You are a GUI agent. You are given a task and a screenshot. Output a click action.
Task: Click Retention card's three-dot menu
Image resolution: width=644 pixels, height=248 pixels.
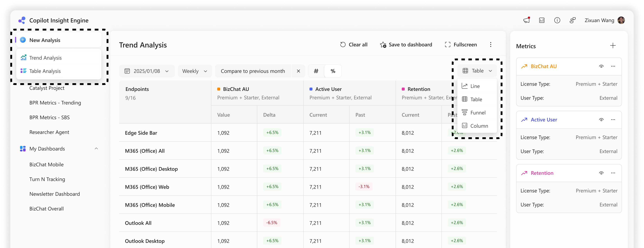[x=613, y=173]
